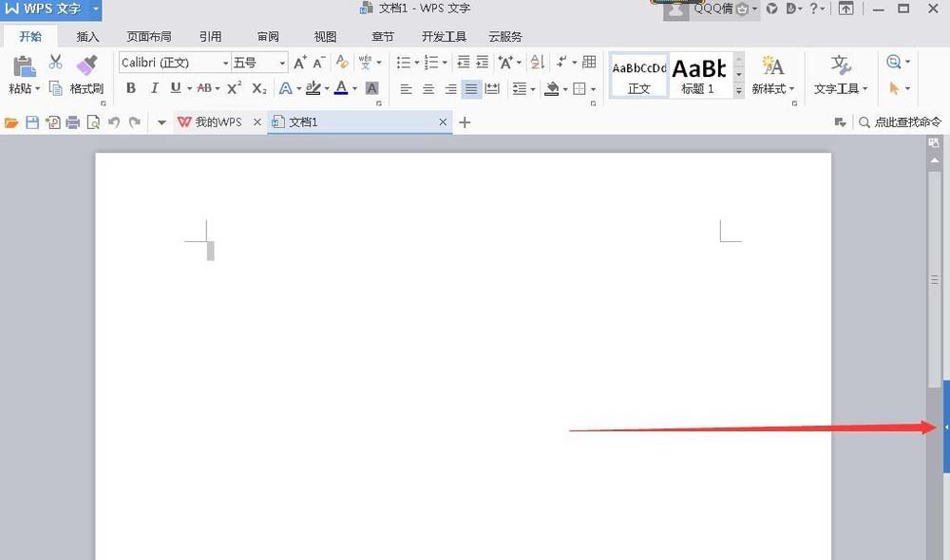
Task: Click the Cut scissors icon
Action: (56, 61)
